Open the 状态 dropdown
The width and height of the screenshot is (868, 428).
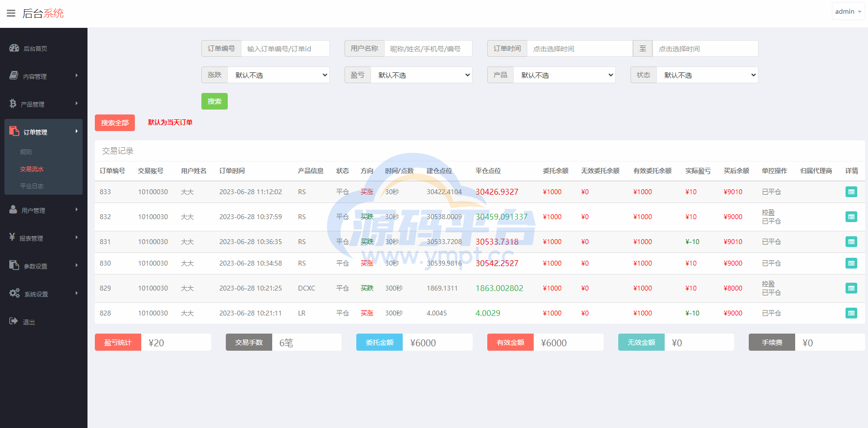pos(707,75)
